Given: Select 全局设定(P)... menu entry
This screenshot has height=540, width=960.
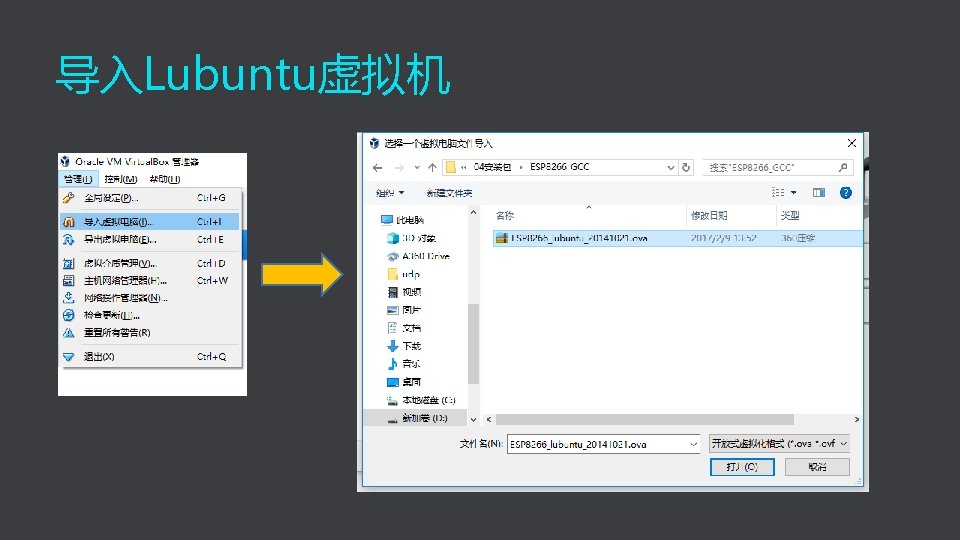Looking at the screenshot, I should click(150, 198).
